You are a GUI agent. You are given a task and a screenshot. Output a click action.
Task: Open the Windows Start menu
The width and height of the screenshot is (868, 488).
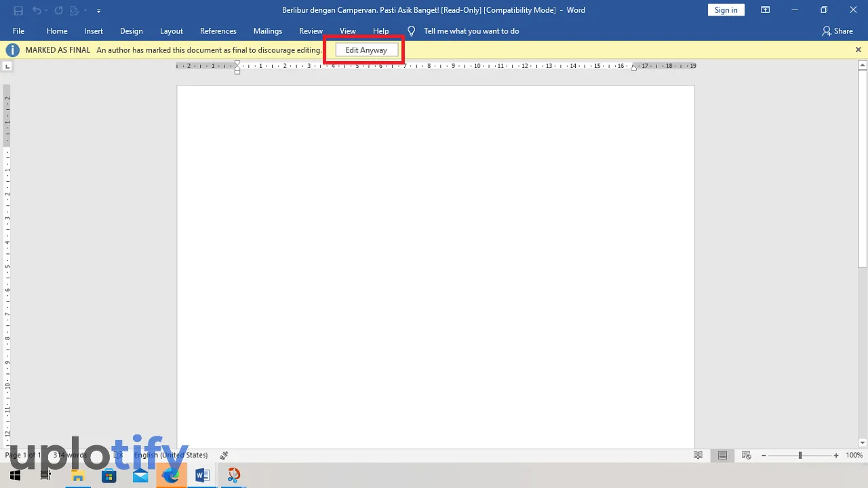pos(15,475)
